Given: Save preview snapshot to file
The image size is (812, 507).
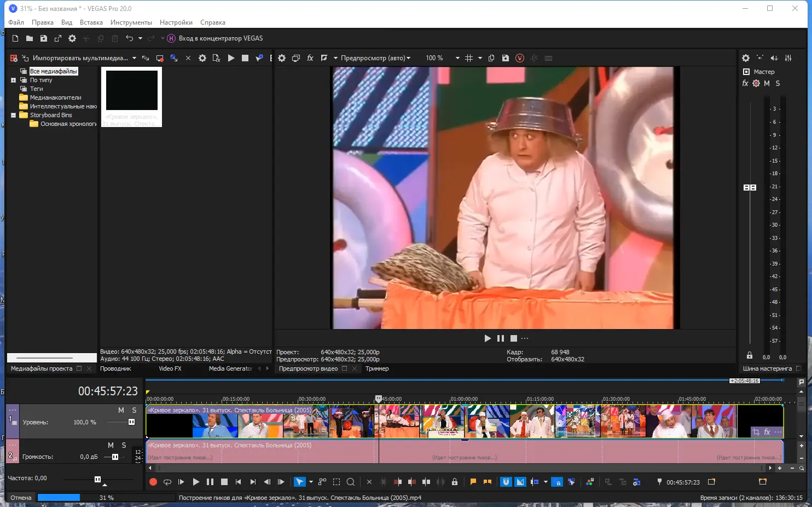Looking at the screenshot, I should (506, 58).
